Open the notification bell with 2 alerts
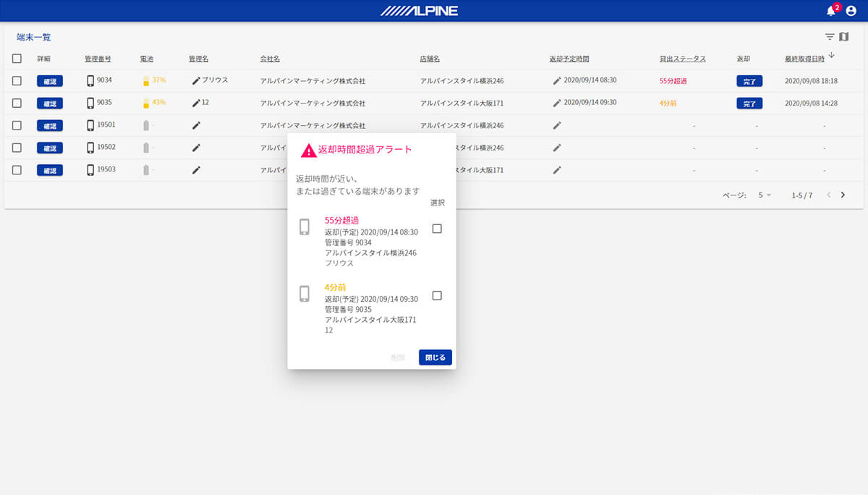Screen dimensions: 868x495 830,11
